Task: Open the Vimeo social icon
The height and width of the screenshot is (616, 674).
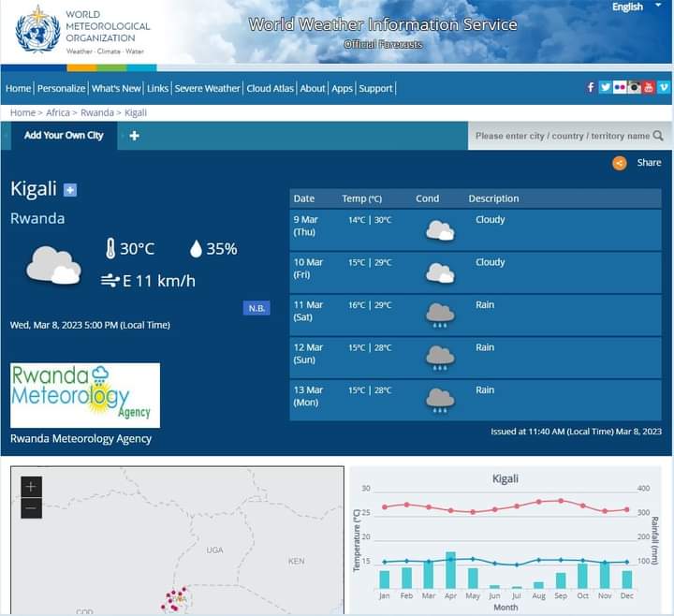Action: click(x=664, y=87)
